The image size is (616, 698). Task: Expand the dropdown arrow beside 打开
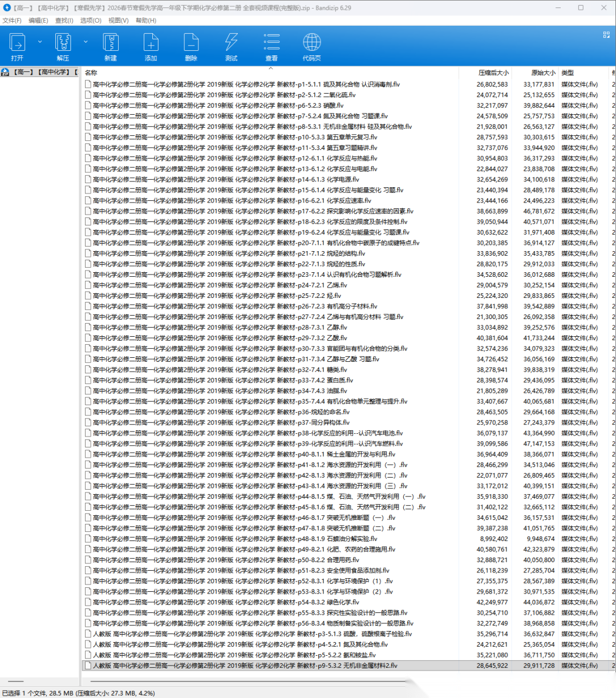click(39, 42)
